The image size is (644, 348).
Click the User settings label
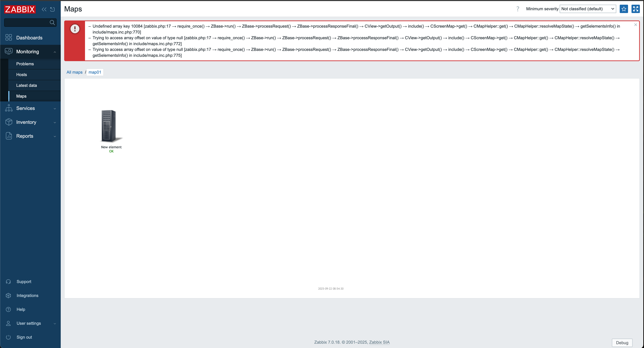[29, 323]
